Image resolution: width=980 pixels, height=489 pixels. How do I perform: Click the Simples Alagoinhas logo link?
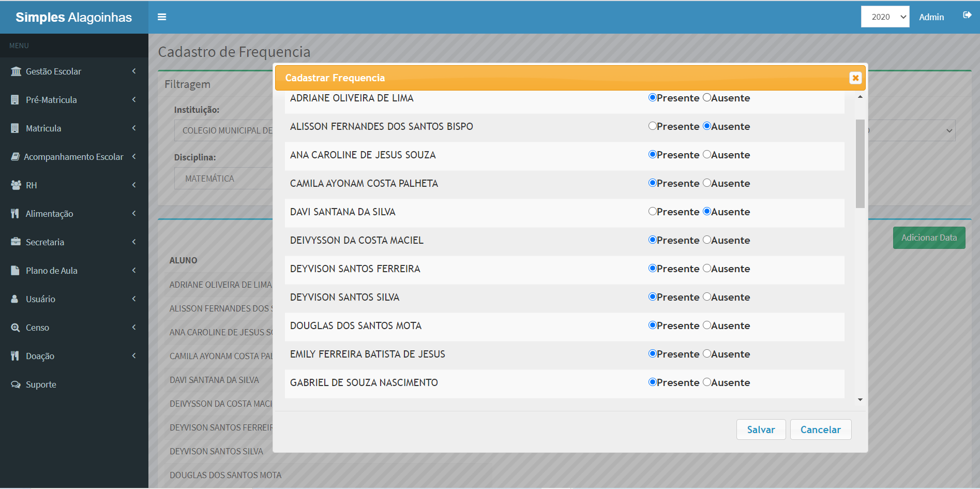(74, 17)
